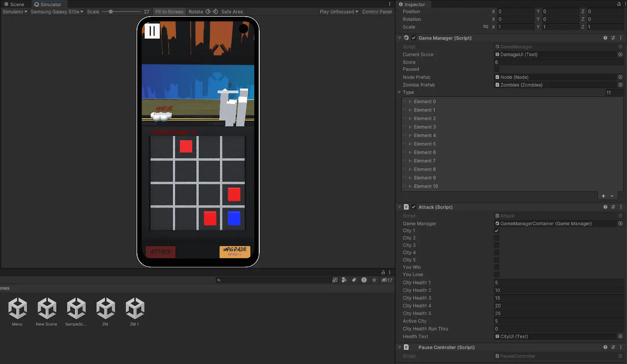Search project assets by label
The width and height of the screenshot is (627, 364).
[354, 280]
